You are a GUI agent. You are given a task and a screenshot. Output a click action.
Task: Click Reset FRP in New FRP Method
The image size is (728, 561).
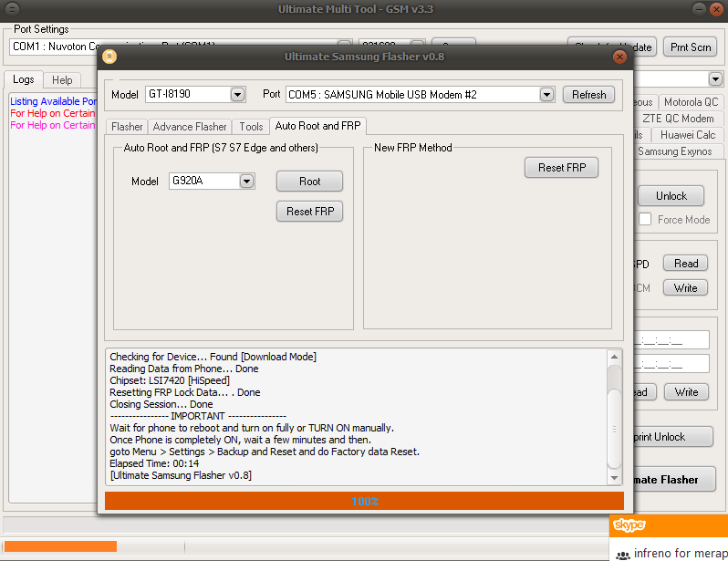561,168
